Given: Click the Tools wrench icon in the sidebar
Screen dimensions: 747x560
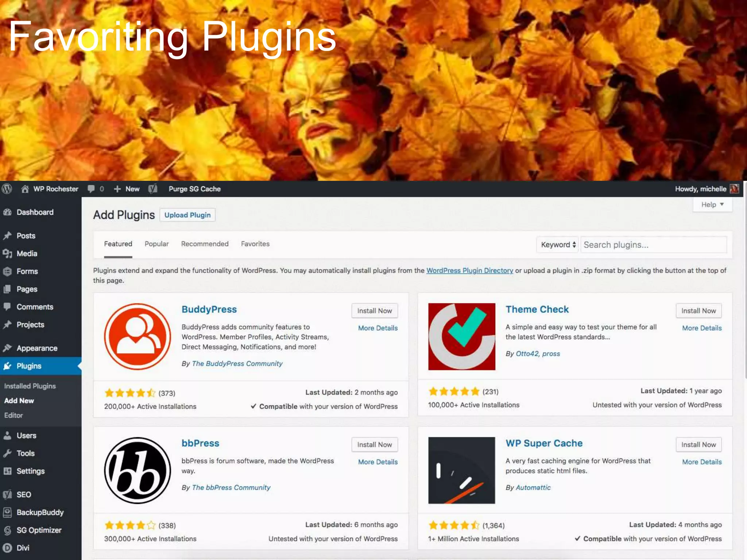Looking at the screenshot, I should tap(7, 453).
